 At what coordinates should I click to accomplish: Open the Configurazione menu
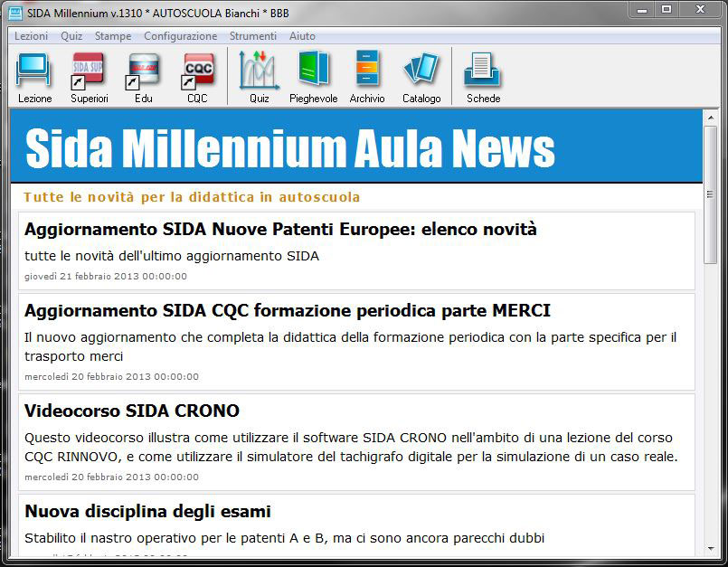pos(178,36)
